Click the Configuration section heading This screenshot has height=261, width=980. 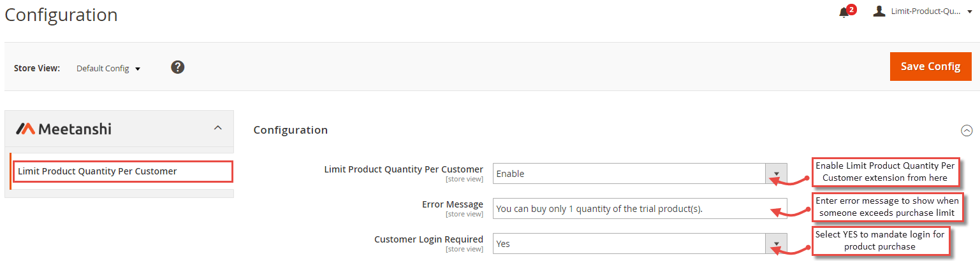pos(291,130)
